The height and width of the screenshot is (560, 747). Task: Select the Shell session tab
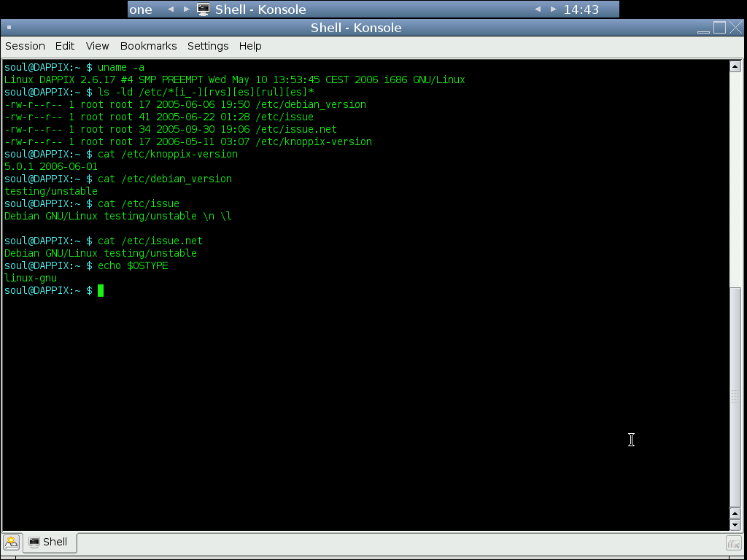[49, 542]
